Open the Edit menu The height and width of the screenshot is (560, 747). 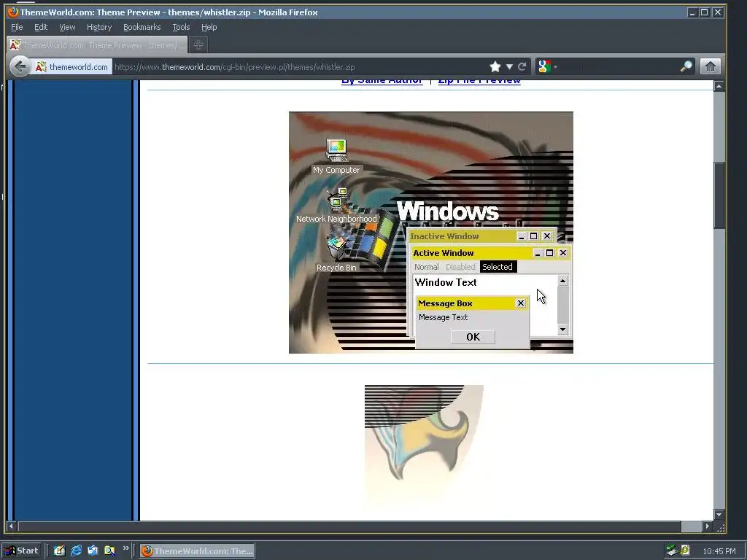point(41,27)
